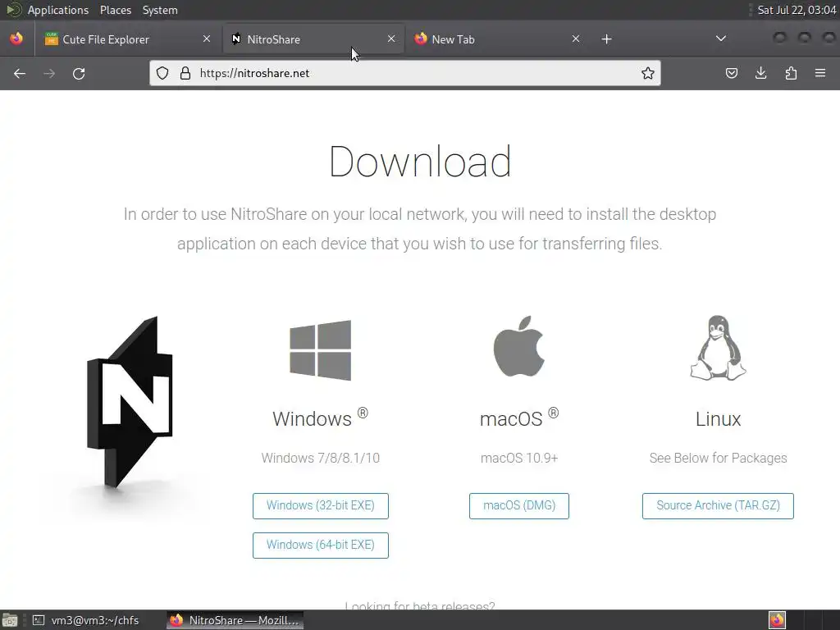
Task: Click the show desktop panel icon
Action: [x=10, y=620]
